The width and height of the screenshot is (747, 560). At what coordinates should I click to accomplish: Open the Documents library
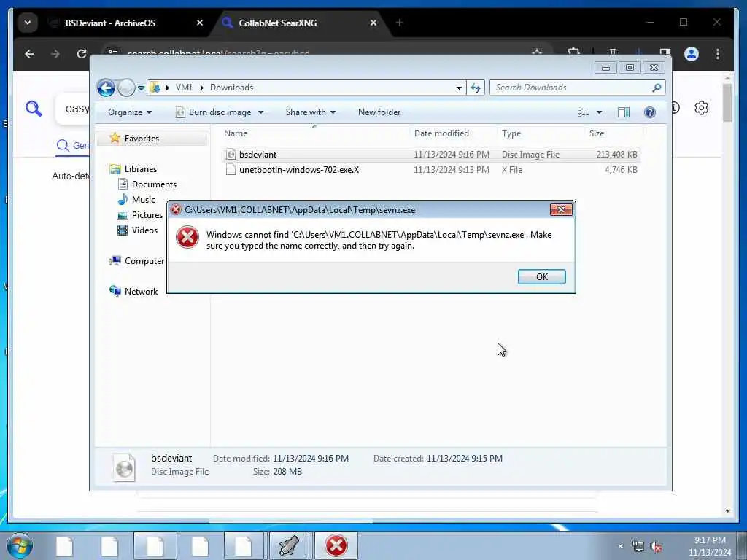(154, 184)
